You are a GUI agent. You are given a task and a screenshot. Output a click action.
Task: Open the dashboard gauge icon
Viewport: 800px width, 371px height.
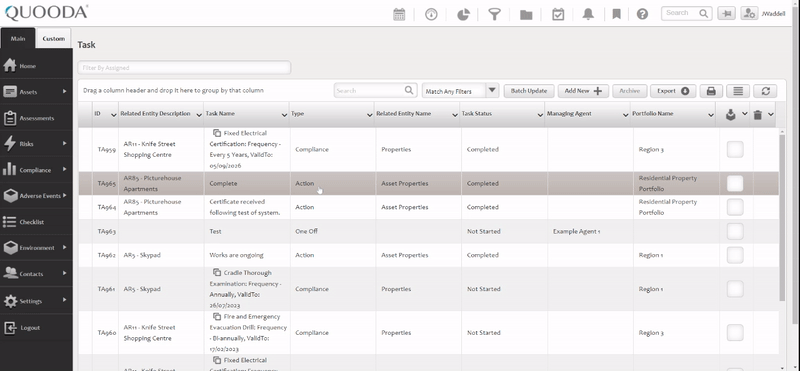[431, 14]
